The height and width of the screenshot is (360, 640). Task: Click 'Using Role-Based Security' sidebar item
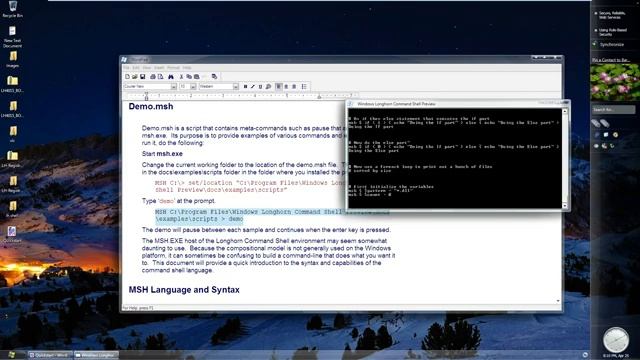(612, 32)
